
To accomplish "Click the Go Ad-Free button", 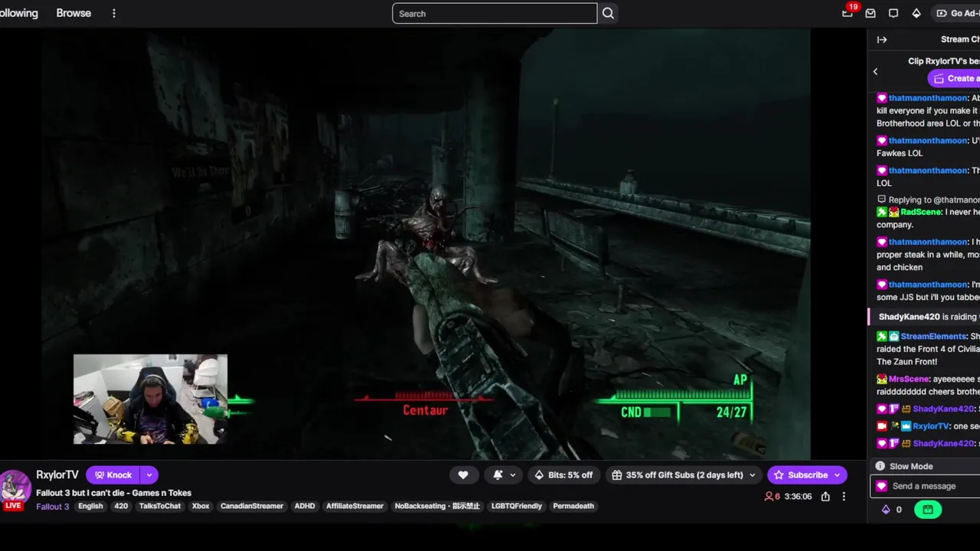I will (x=957, y=13).
